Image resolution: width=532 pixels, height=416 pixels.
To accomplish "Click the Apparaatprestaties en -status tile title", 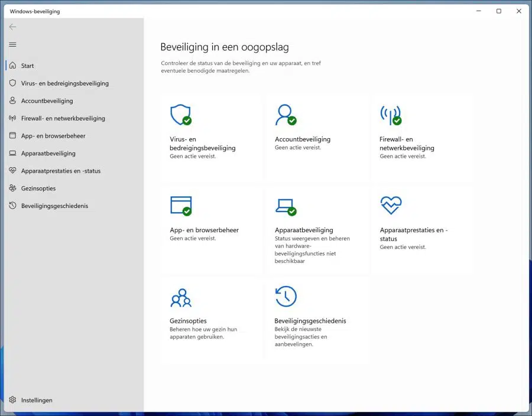I will click(x=414, y=234).
